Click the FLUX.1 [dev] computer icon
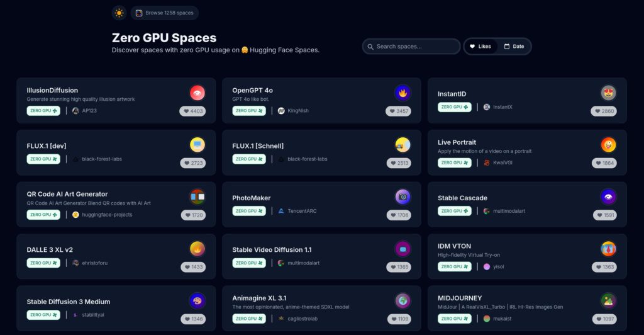Image resolution: width=644 pixels, height=335 pixels. tap(197, 145)
